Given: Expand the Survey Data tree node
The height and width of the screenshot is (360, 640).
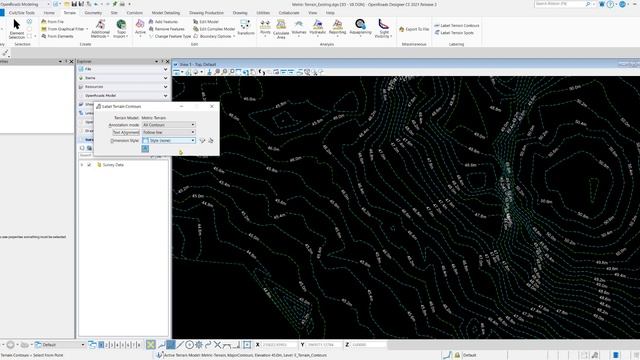Looking at the screenshot, I should coord(82,165).
